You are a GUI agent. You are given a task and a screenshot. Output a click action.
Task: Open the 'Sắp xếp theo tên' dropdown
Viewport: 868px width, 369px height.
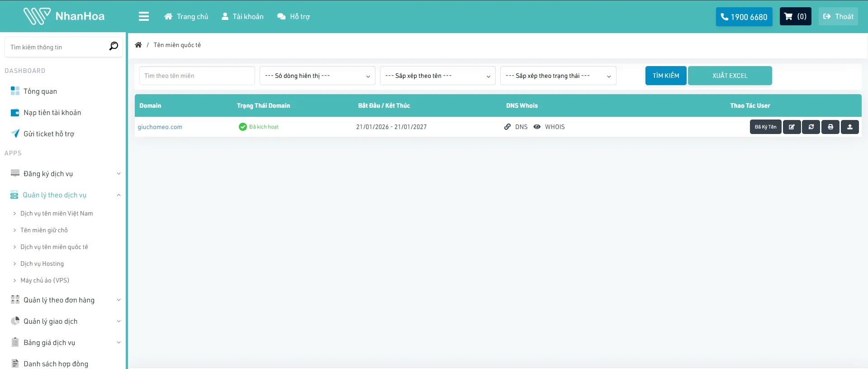click(x=437, y=76)
